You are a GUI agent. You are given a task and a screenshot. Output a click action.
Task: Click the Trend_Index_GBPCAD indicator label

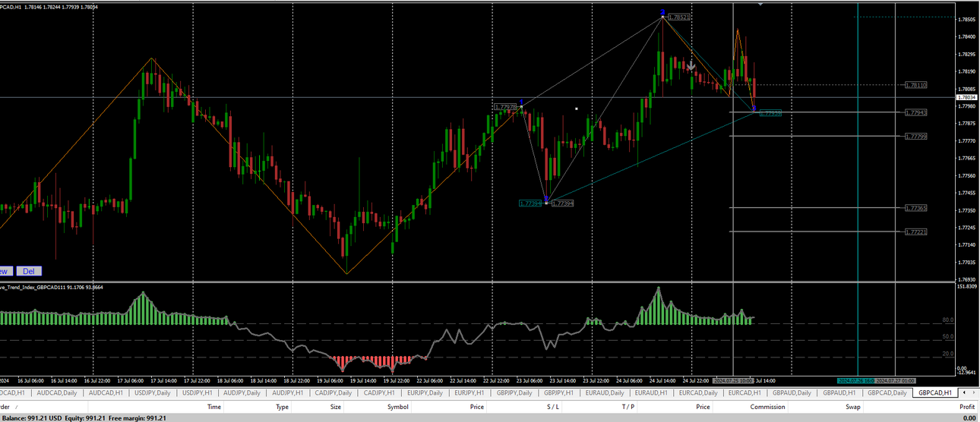(52, 288)
